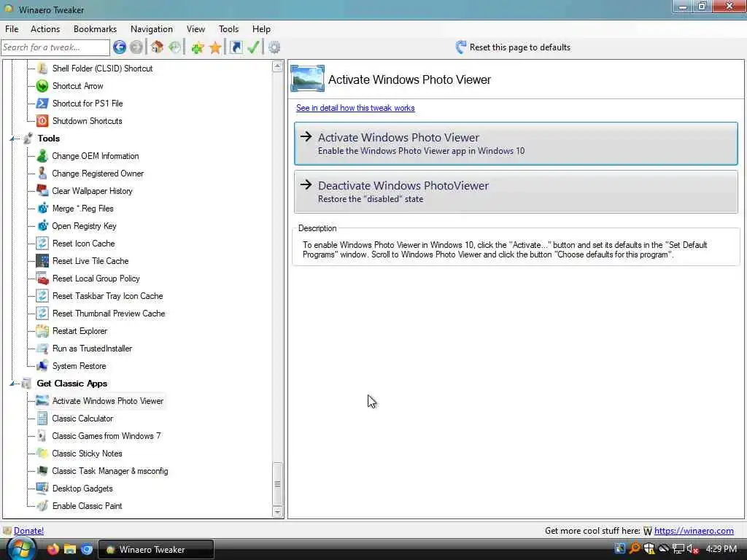Open Firefox from the taskbar
This screenshot has width=747, height=560.
[x=53, y=549]
